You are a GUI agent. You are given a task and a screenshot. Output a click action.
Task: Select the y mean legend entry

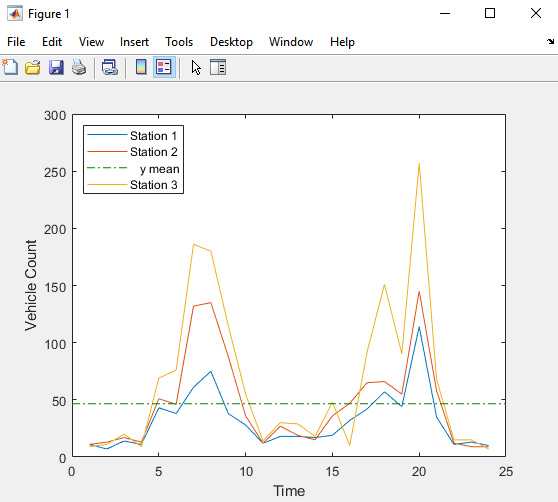pos(133,169)
